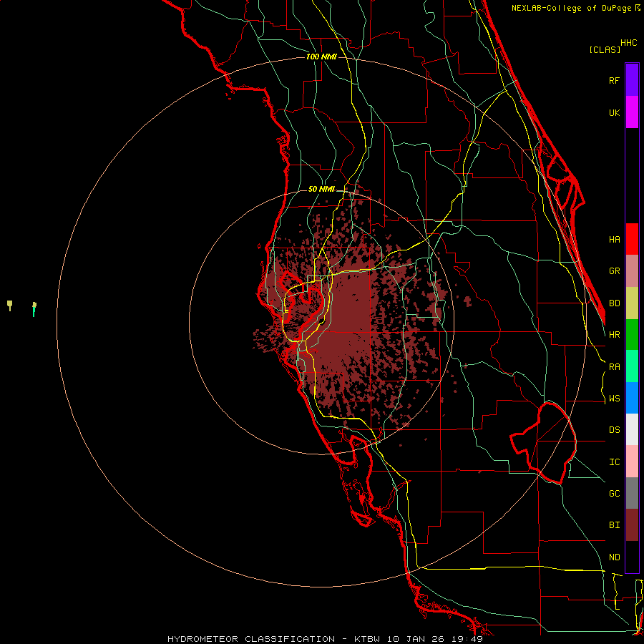The image size is (644, 644).
Task: Click the GC gray legend swatch
Action: [632, 493]
